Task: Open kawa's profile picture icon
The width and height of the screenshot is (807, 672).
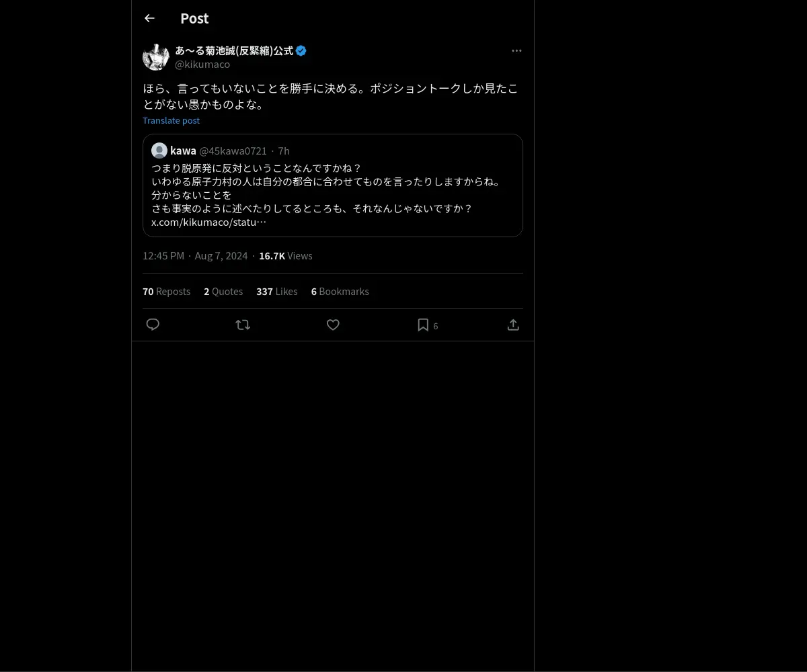Action: click(x=159, y=151)
